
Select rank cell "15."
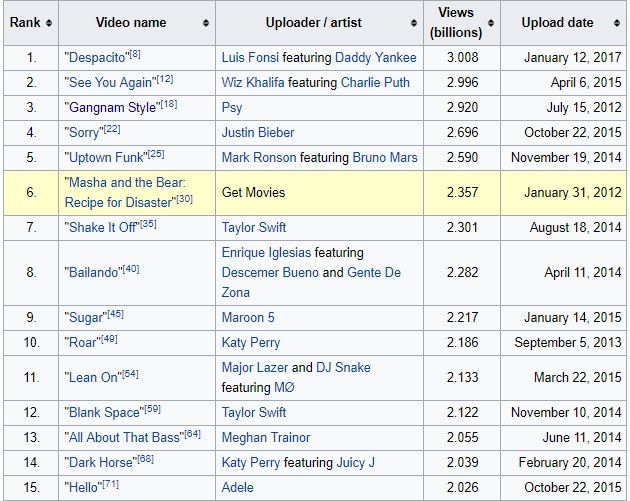click(31, 488)
